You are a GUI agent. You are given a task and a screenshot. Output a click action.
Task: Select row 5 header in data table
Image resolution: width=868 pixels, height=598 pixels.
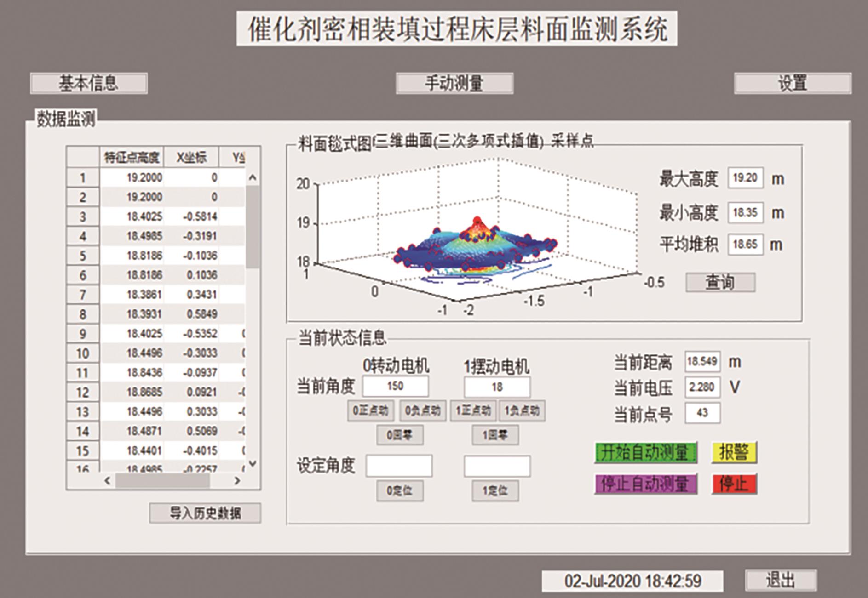click(x=83, y=256)
